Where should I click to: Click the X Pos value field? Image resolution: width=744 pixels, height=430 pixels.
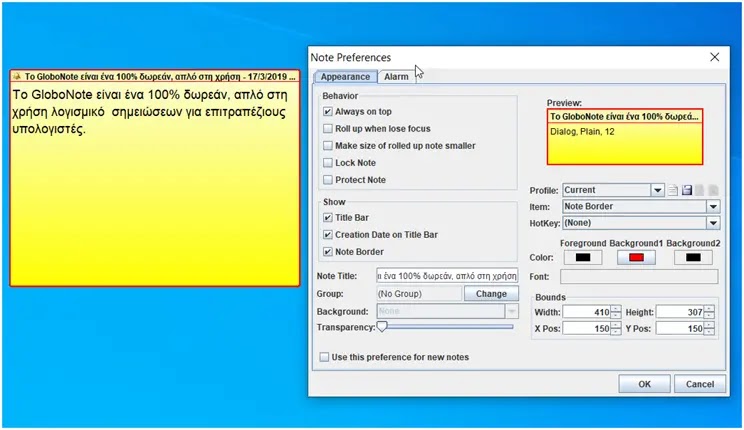[586, 328]
